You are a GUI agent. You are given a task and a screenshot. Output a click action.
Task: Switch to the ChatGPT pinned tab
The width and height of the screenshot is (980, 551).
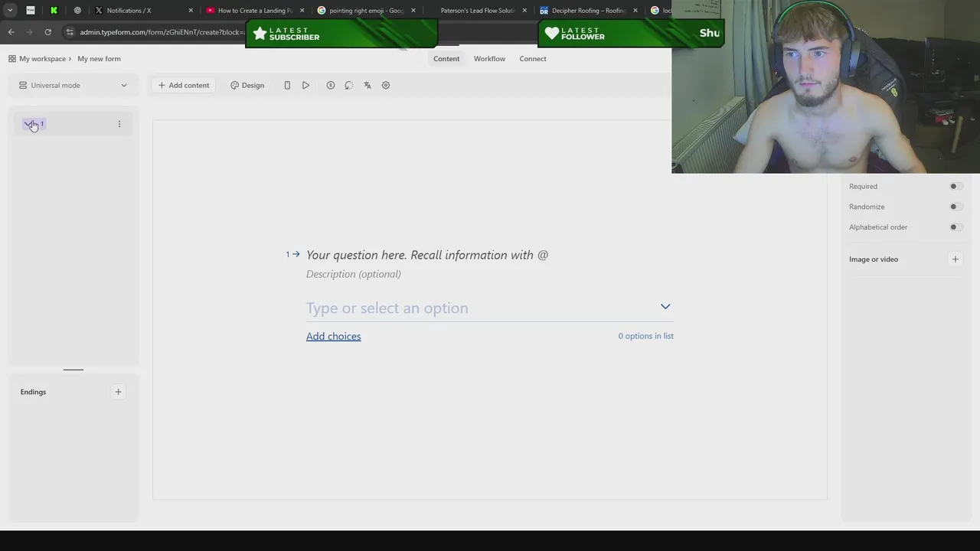pyautogui.click(x=77, y=11)
